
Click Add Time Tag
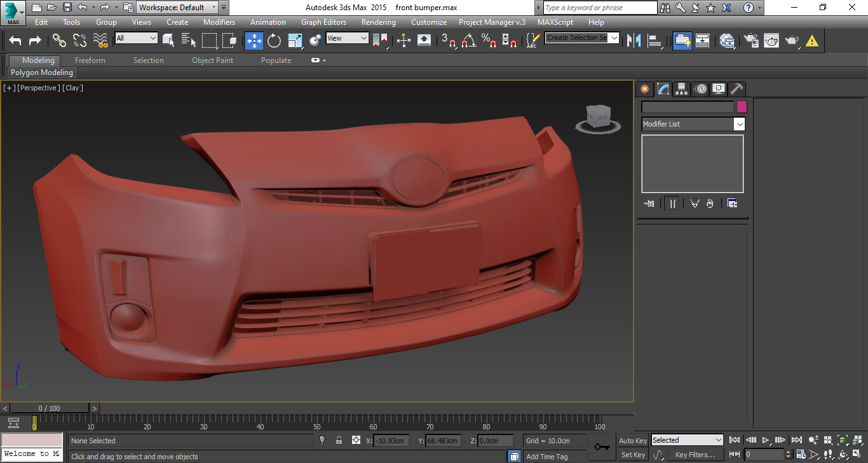[x=547, y=457]
